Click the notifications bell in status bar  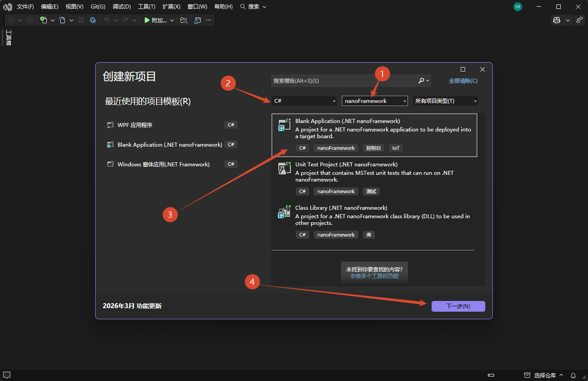[x=573, y=375]
